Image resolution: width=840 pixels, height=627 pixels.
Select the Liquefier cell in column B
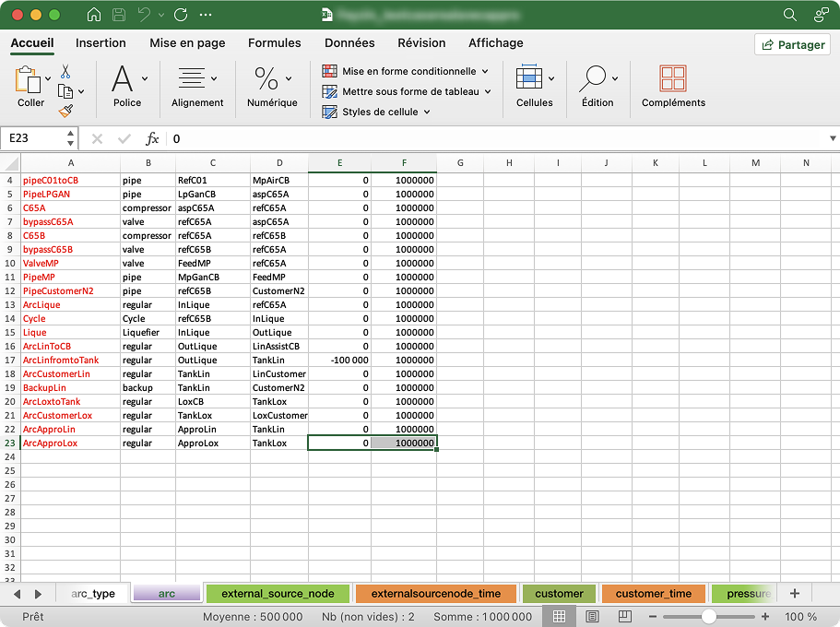pos(148,332)
